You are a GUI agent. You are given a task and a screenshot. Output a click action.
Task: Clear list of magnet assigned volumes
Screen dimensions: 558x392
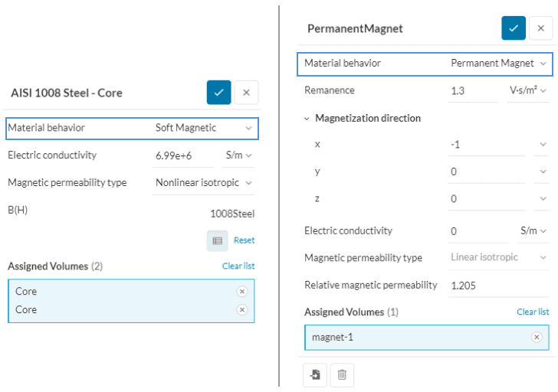[x=533, y=312]
